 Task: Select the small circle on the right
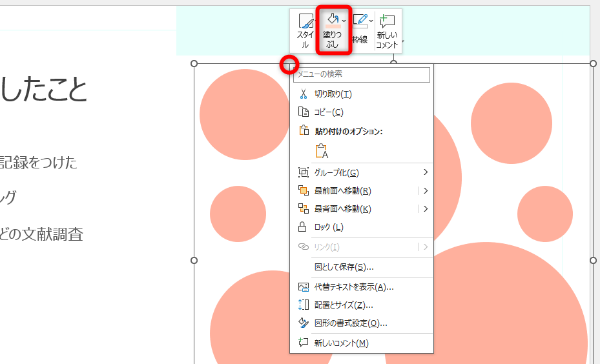(x=545, y=214)
